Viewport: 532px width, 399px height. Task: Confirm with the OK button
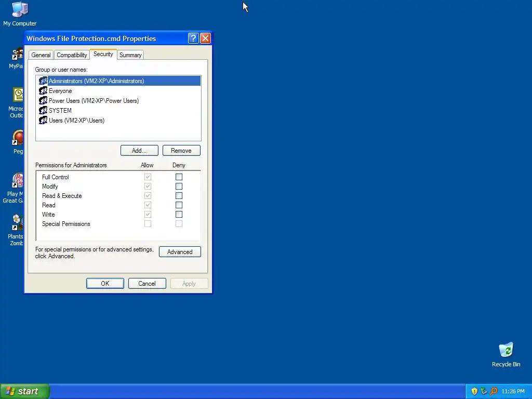coord(105,284)
